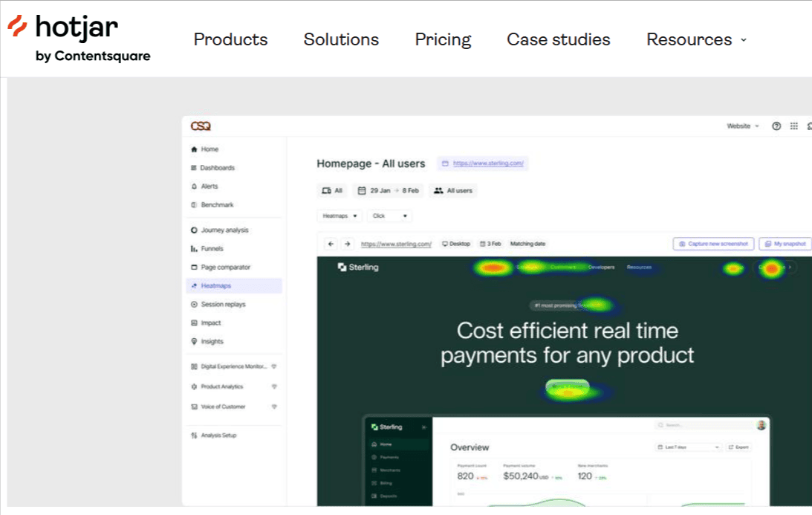Click the Heatmaps icon in the sidebar

tap(194, 286)
